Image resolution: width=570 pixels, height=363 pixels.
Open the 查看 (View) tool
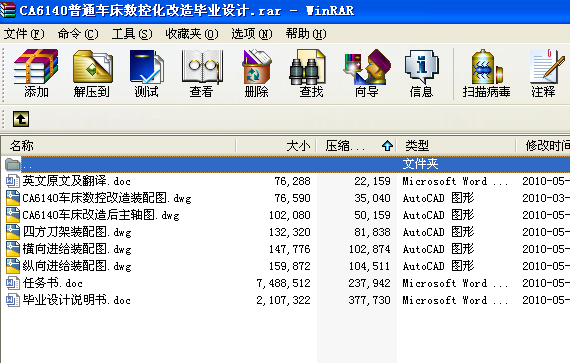click(x=202, y=73)
